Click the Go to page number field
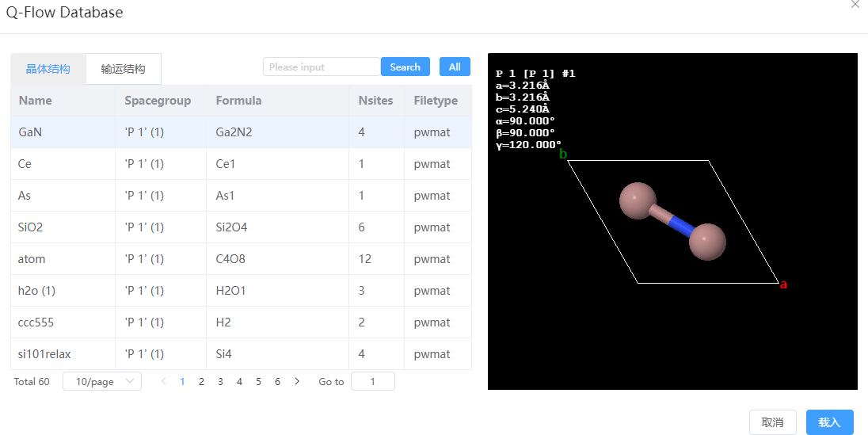Image resolution: width=868 pixels, height=435 pixels. [372, 381]
